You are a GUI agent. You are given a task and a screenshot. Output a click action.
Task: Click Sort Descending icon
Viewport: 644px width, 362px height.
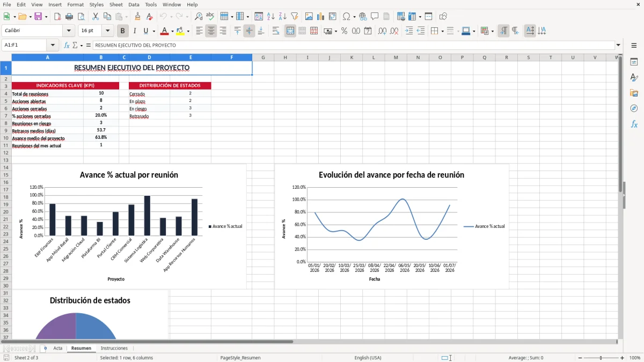click(x=282, y=17)
